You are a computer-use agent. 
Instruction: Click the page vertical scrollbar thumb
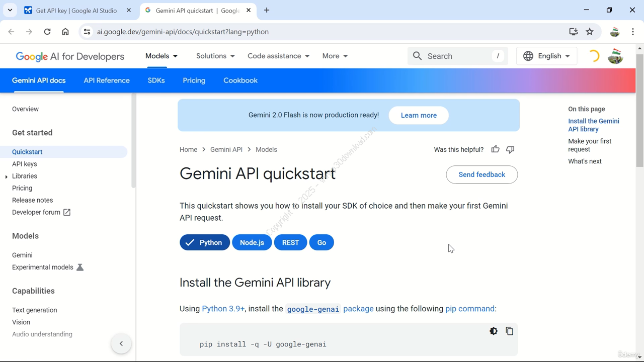(640, 110)
